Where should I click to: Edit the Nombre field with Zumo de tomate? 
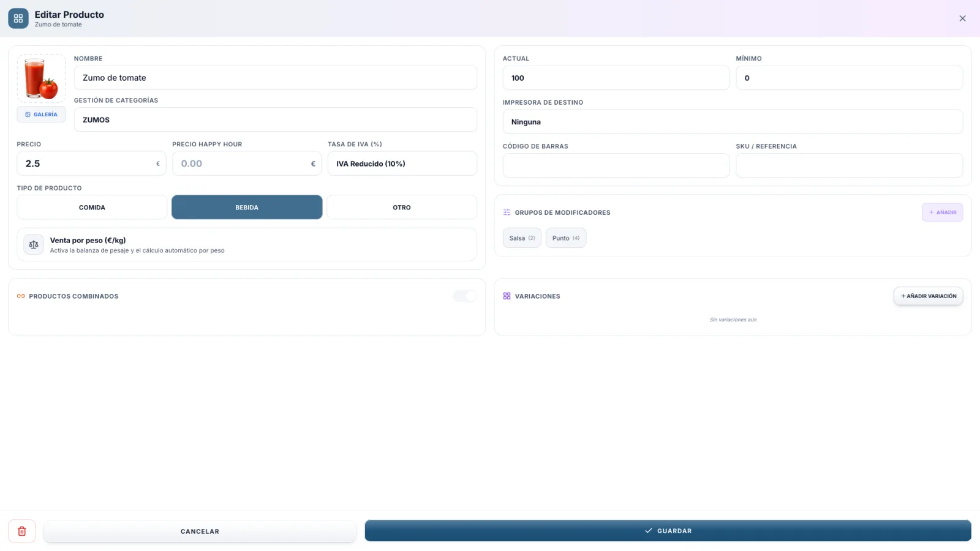(x=275, y=78)
